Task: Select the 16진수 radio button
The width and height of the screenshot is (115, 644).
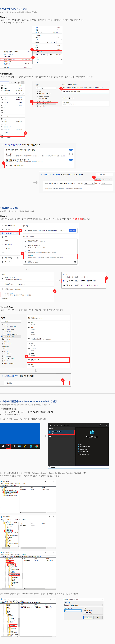Action: [x=85, y=610]
